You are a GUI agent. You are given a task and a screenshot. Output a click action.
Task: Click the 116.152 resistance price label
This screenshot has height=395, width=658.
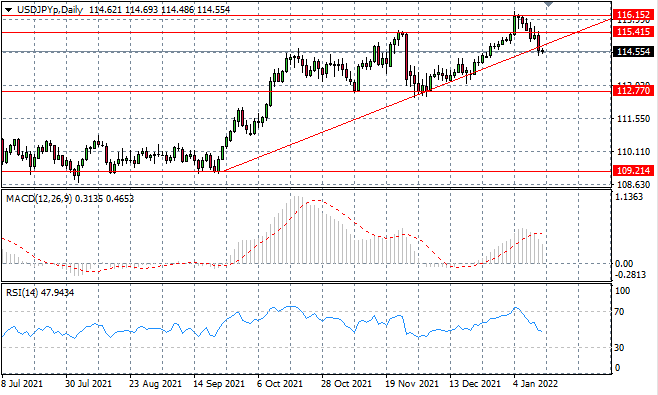point(634,15)
